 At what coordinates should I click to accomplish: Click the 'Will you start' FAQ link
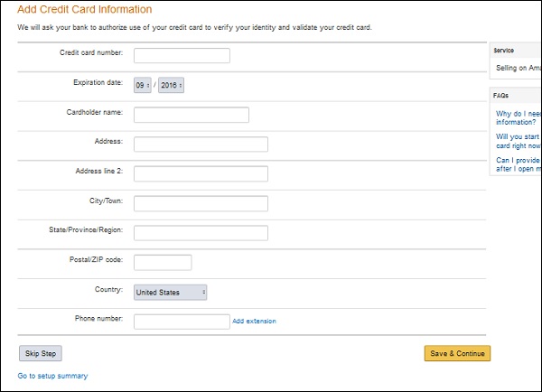click(x=519, y=141)
